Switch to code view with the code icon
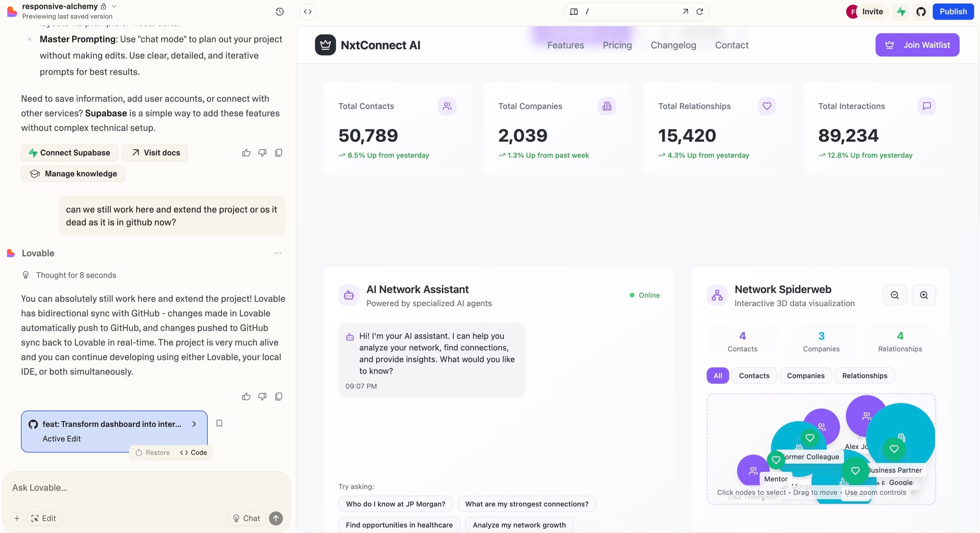The height and width of the screenshot is (533, 980). [308, 11]
